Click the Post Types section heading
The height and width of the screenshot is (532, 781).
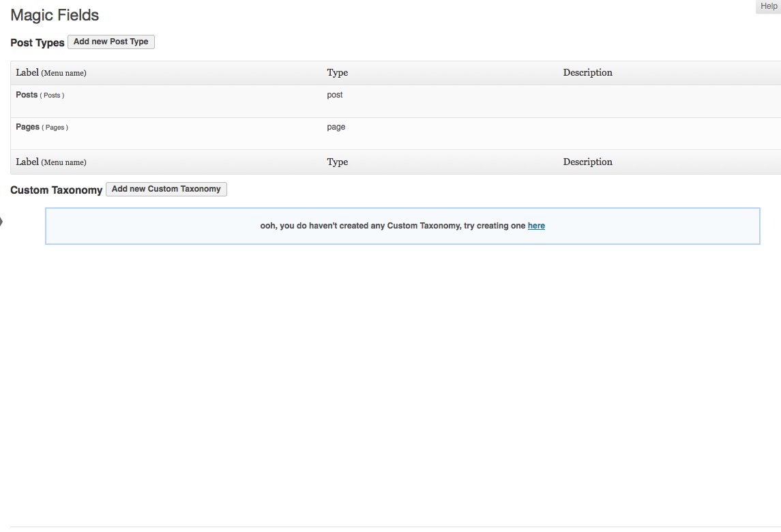pyautogui.click(x=38, y=43)
